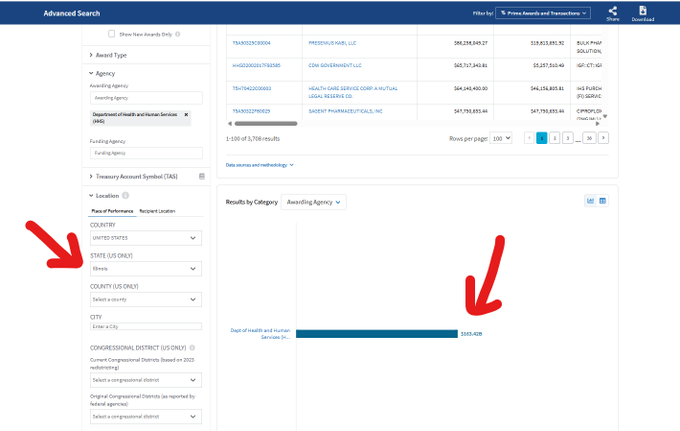Viewport: 680px width, 431px height.
Task: Go to next results page arrow
Action: click(603, 137)
